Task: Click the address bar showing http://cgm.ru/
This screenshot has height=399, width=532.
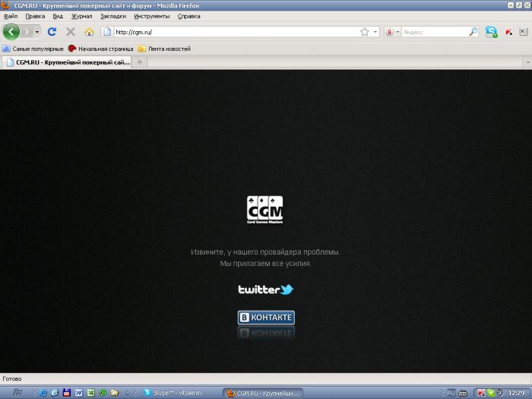Action: click(x=236, y=32)
